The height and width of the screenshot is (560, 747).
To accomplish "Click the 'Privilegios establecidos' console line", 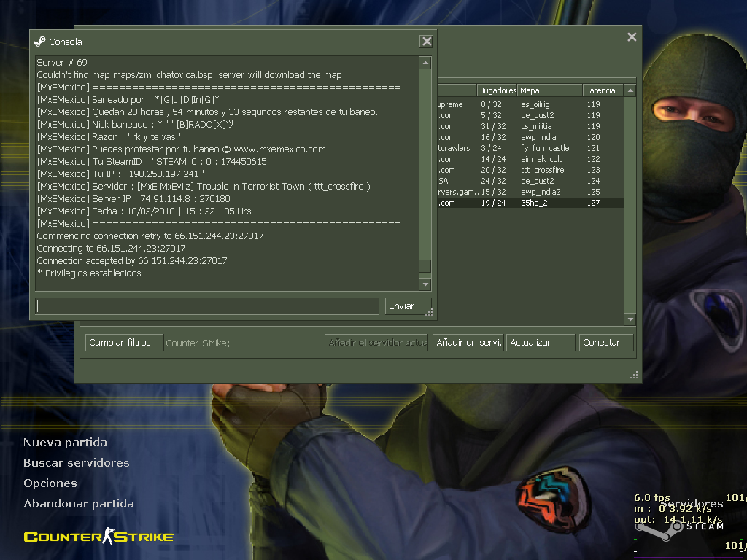I will pos(89,273).
